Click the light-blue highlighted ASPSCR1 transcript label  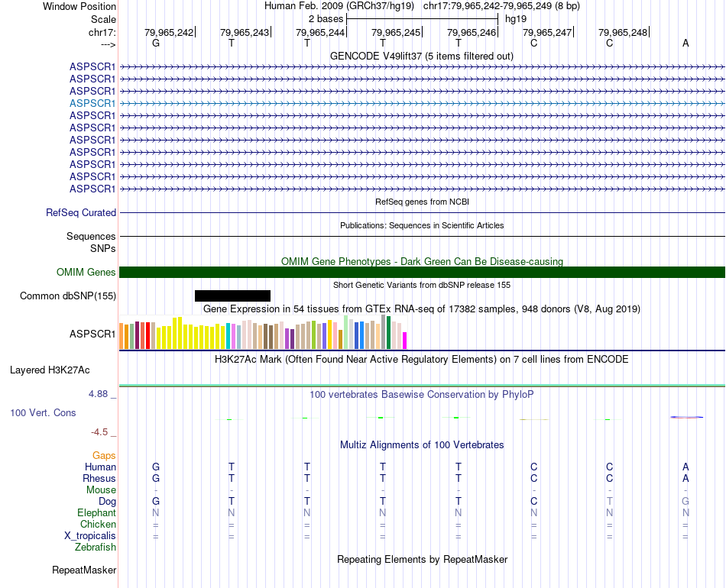click(x=92, y=103)
